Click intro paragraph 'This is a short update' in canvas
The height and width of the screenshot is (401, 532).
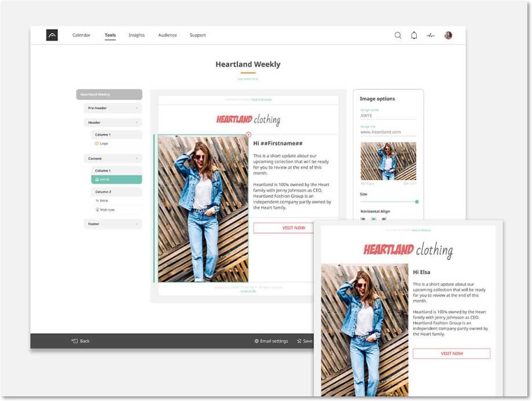(x=291, y=165)
